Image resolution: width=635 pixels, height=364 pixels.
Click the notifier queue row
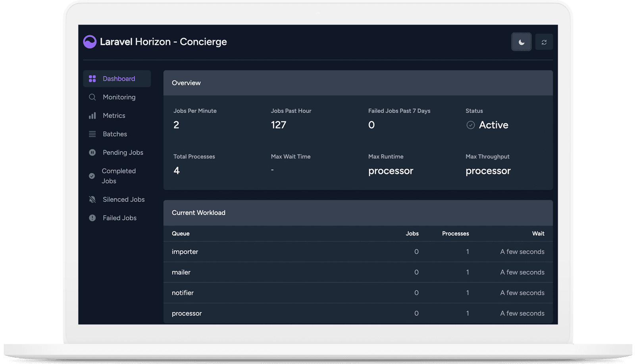pos(183,293)
